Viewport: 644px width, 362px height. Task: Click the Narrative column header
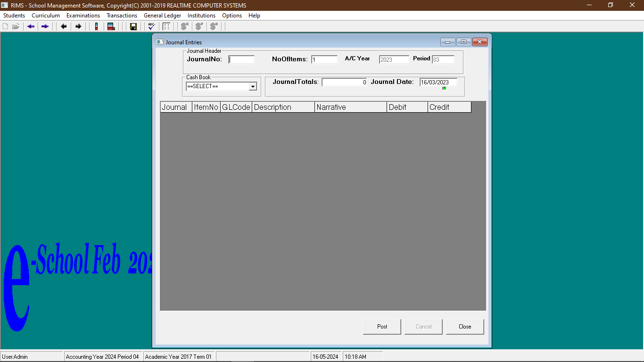coord(350,107)
